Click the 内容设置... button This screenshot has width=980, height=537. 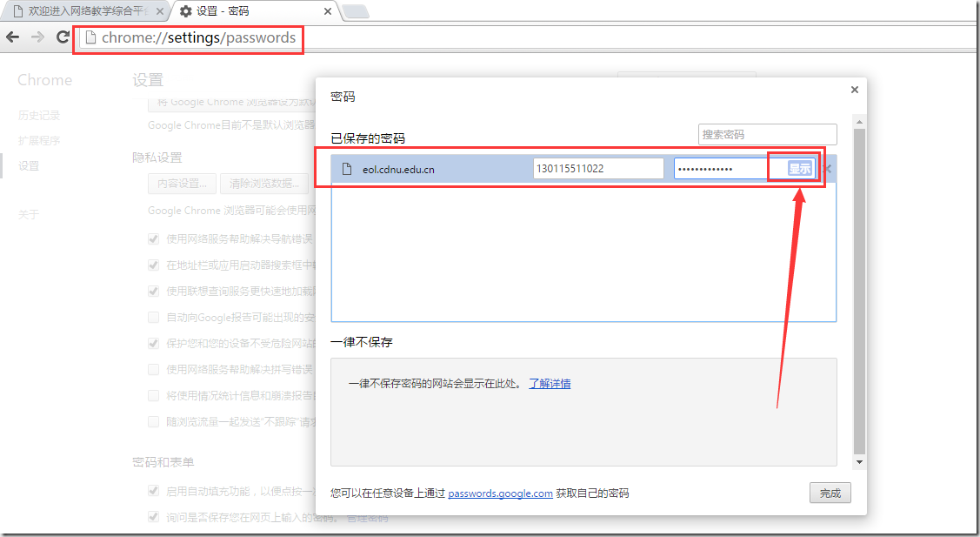coord(182,184)
